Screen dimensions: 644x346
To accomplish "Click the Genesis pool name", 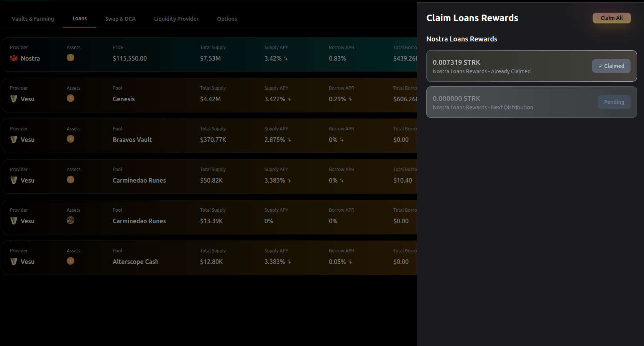I will (124, 99).
